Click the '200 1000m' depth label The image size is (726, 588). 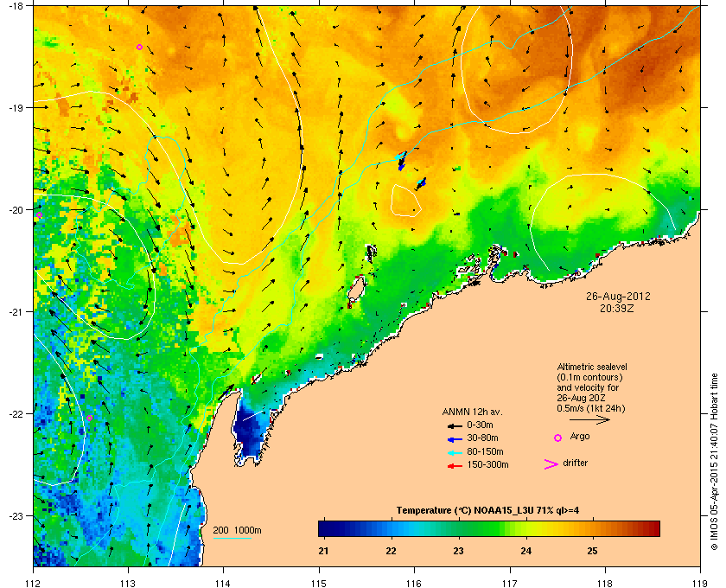[237, 530]
